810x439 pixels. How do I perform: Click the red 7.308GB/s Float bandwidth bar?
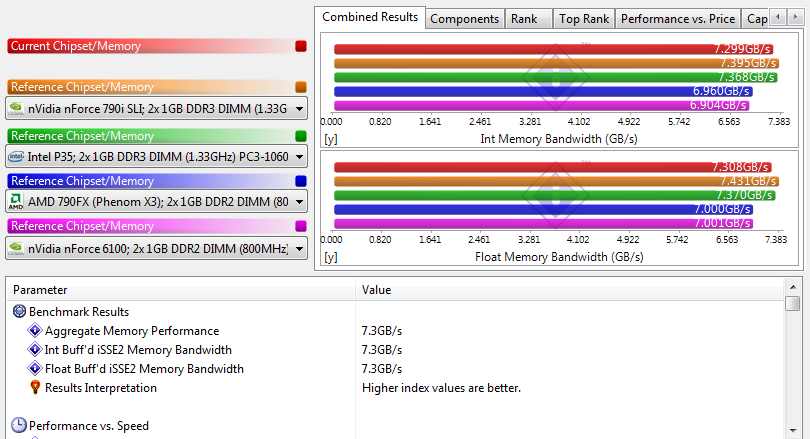pyautogui.click(x=553, y=167)
